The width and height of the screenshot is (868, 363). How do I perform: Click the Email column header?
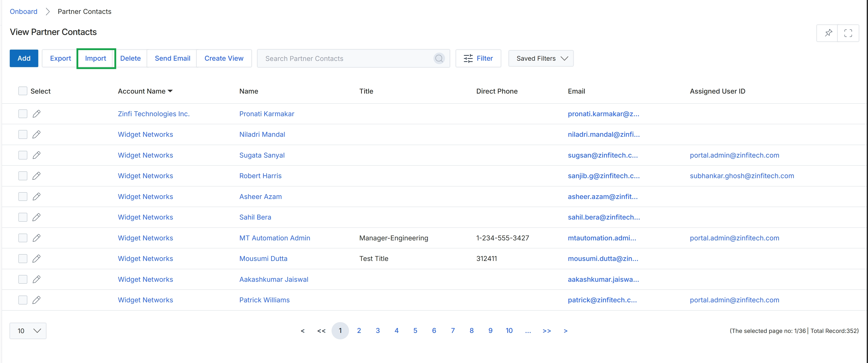576,91
